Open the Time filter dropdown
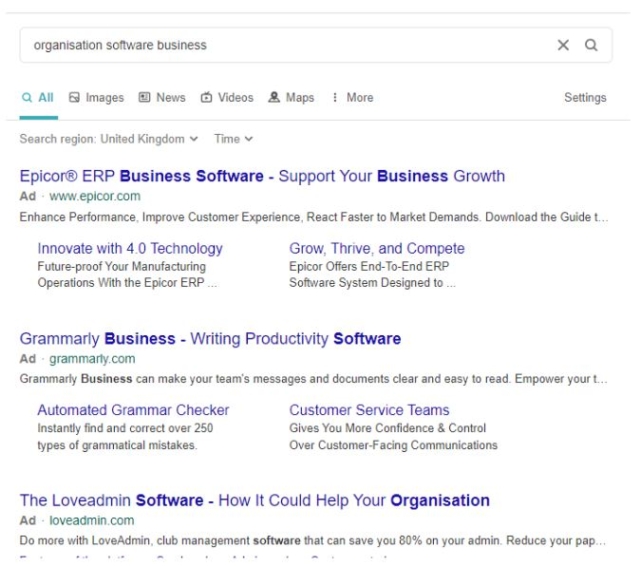640x566 pixels. [233, 139]
